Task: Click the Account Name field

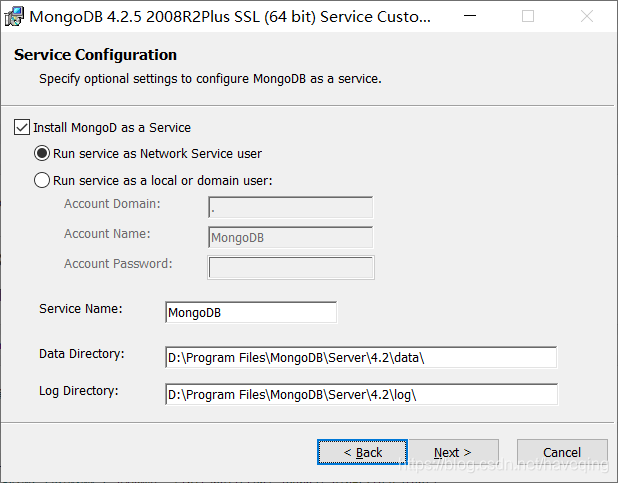Action: point(290,237)
